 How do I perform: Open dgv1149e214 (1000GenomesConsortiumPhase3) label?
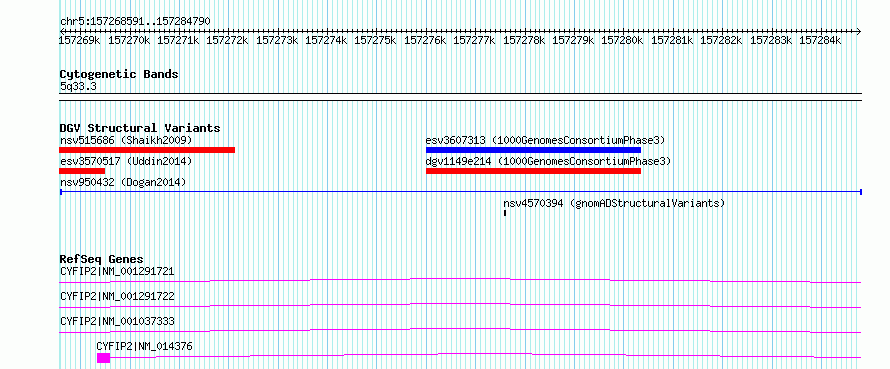(x=548, y=162)
